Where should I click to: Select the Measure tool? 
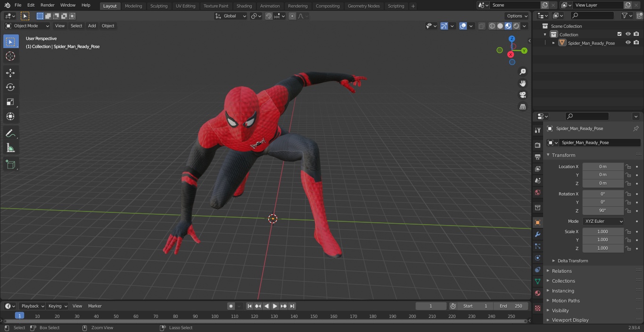point(10,148)
